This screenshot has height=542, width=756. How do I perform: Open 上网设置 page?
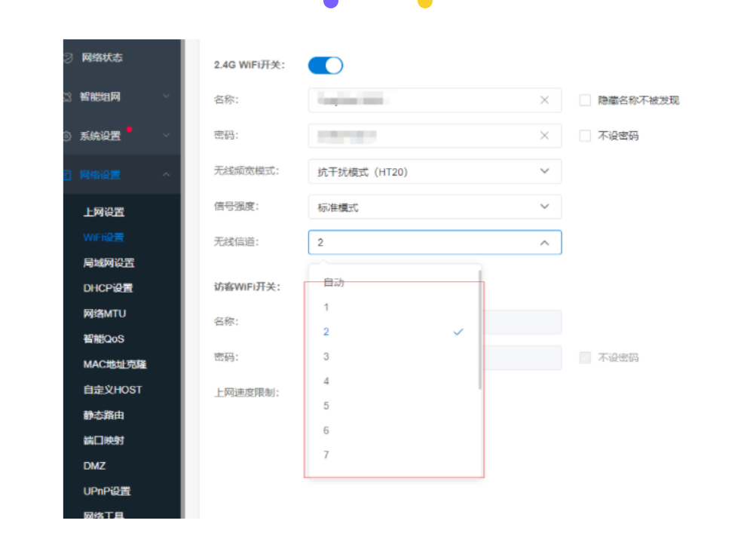coord(104,212)
